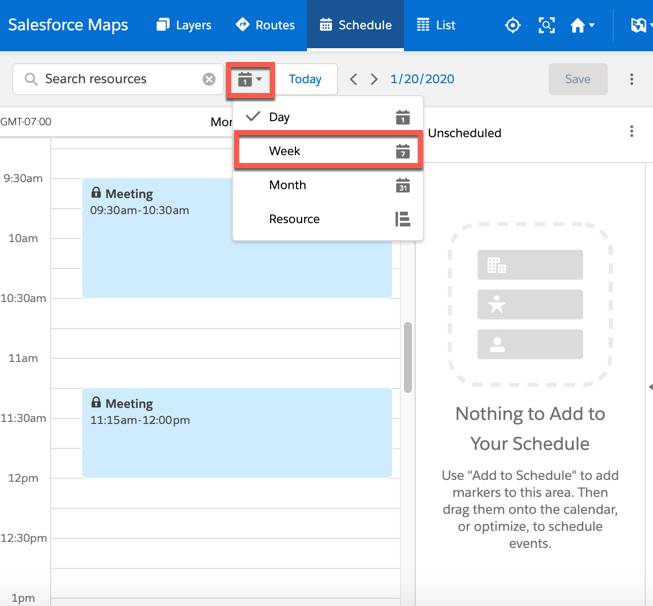
Task: Go to the previous day arrow
Action: [354, 79]
